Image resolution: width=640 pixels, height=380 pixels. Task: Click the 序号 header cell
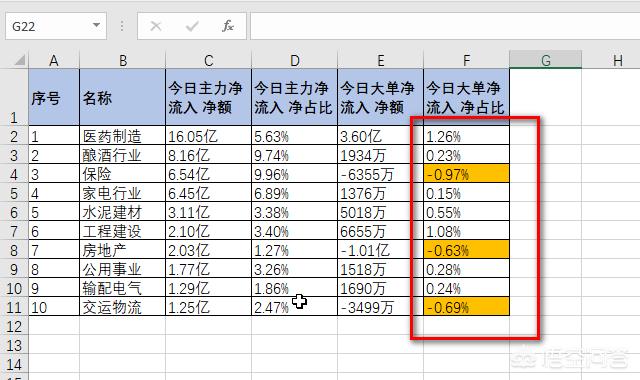click(x=54, y=97)
